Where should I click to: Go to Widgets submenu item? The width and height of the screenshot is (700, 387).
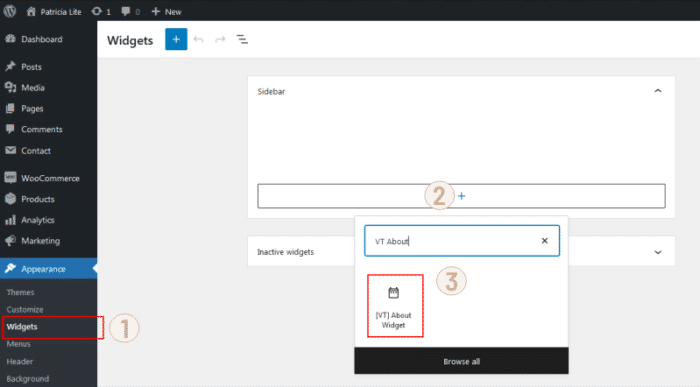(x=22, y=327)
